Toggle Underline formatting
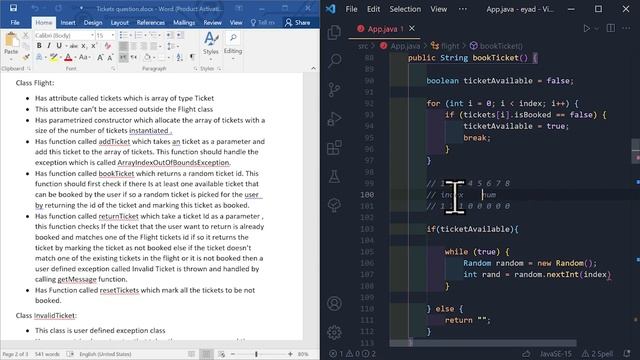The image size is (640, 360). [59, 46]
